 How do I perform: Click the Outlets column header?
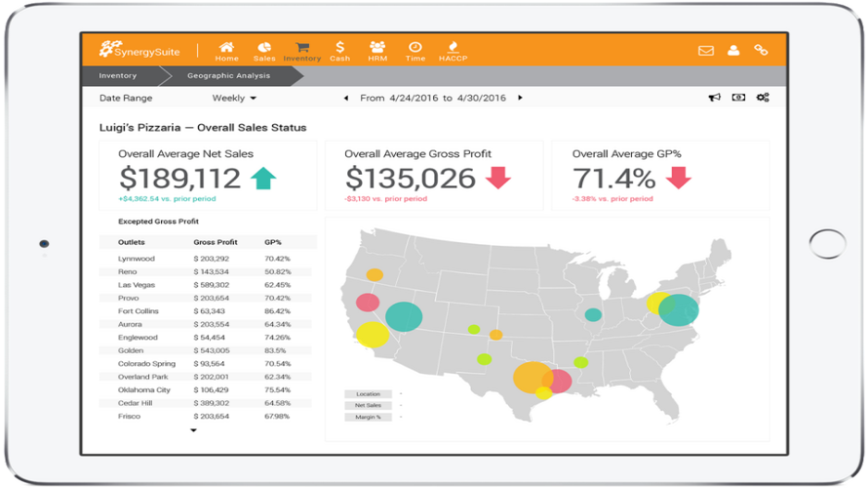pos(132,242)
